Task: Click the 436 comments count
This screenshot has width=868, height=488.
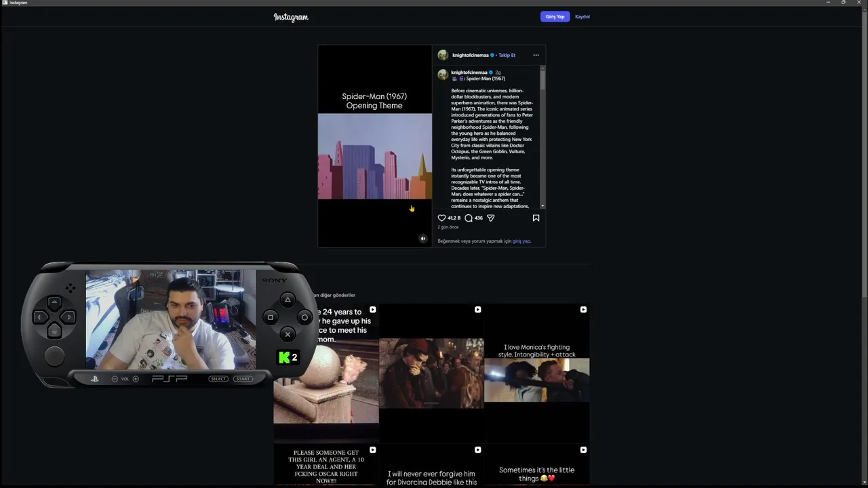Action: tap(479, 218)
